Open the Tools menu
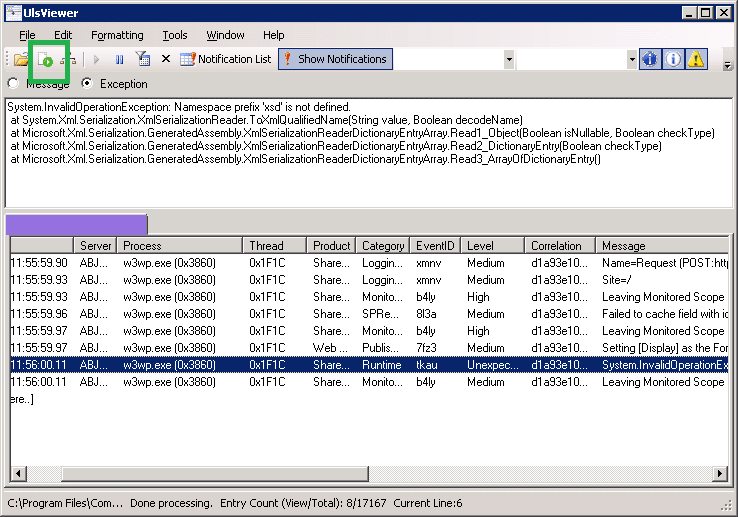 click(175, 35)
